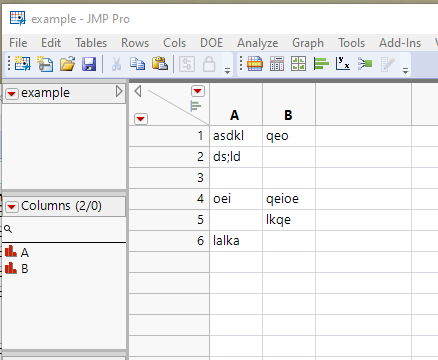Open the rows red triangle menu in table corner
Image resolution: width=438 pixels, height=360 pixels.
[x=141, y=119]
